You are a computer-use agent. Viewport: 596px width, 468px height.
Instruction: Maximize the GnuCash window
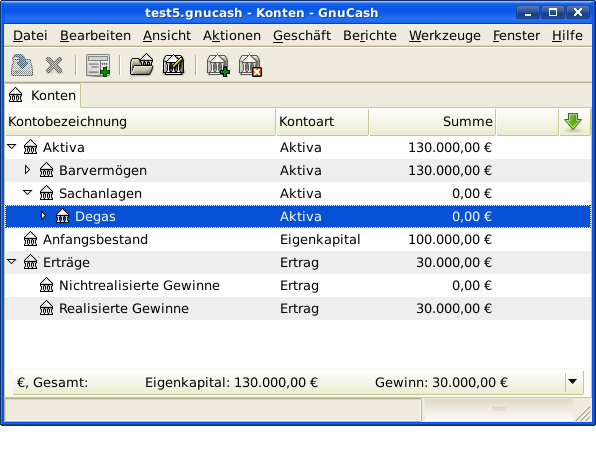coord(553,13)
